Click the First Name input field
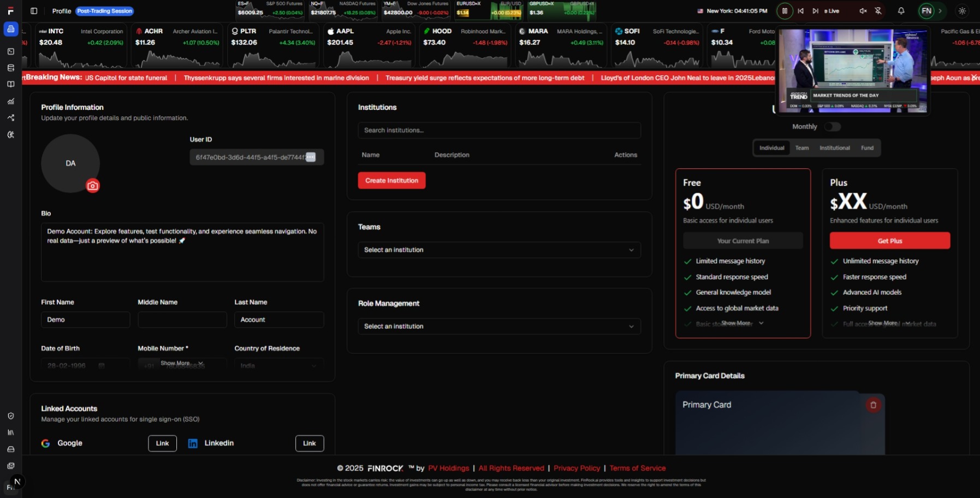The image size is (980, 498). (85, 320)
